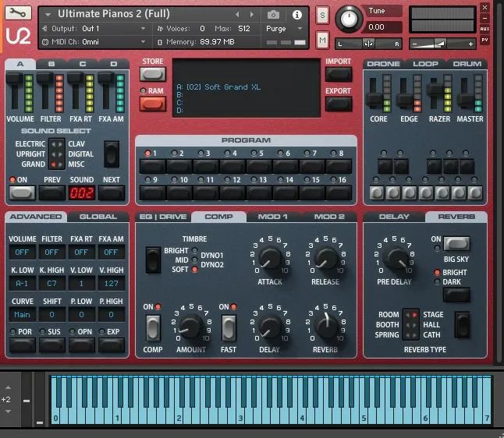The image size is (504, 438).
Task: Click the Reverb Type arrows selector
Action: 411,325
